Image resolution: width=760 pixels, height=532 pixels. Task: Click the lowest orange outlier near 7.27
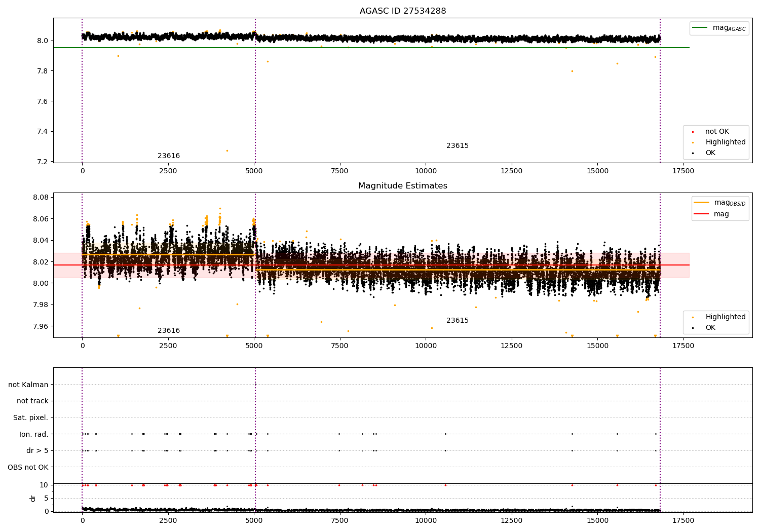[227, 150]
